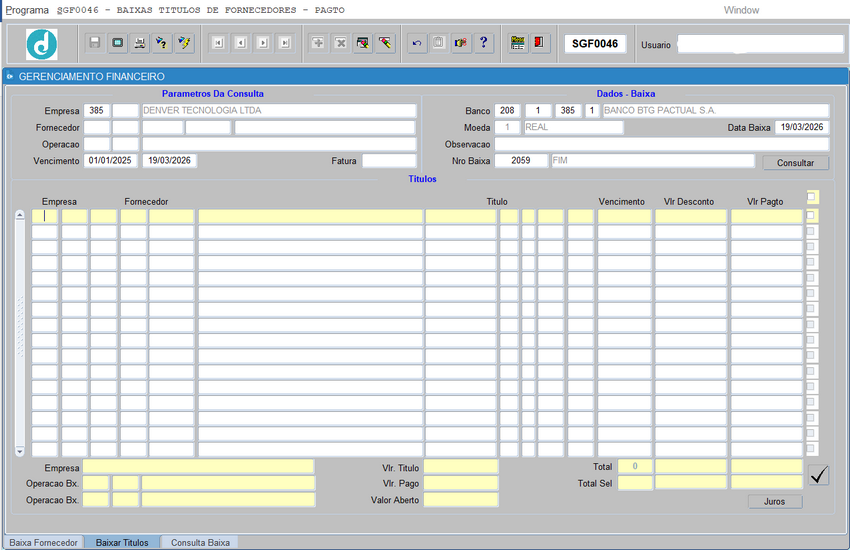Go to next record arrow icon
This screenshot has width=850, height=550.
263,43
